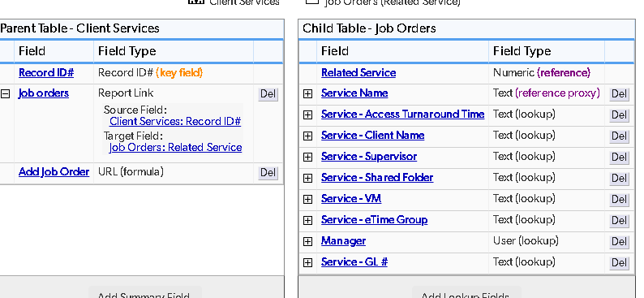644x298 pixels.
Task: Open the Related Service field
Action: click(358, 73)
